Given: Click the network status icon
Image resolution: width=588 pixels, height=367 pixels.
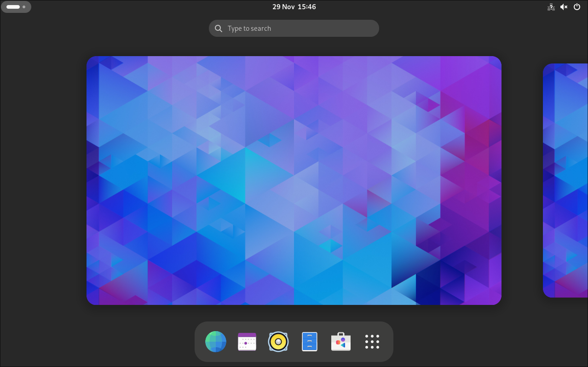Looking at the screenshot, I should pos(551,7).
